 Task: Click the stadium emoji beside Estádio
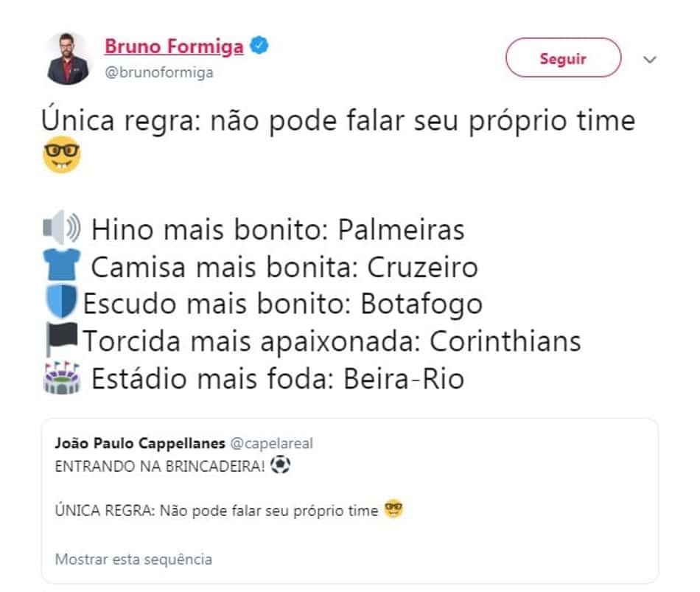62,377
